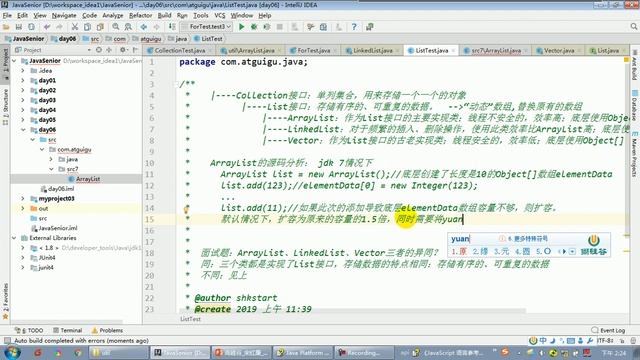The width and height of the screenshot is (640, 360).
Task: Choose IME candidate 1 原
Action: click(459, 251)
